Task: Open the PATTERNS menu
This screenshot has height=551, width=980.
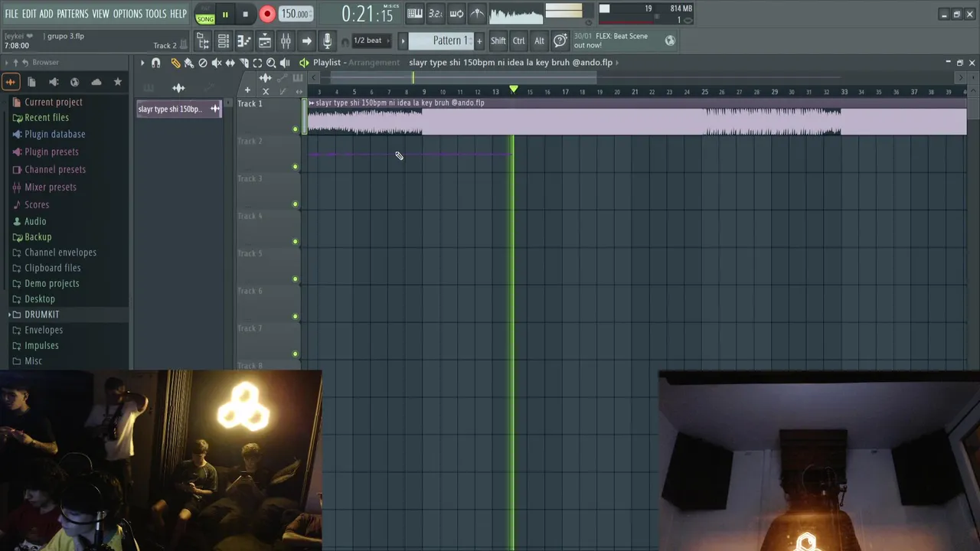Action: (x=73, y=14)
